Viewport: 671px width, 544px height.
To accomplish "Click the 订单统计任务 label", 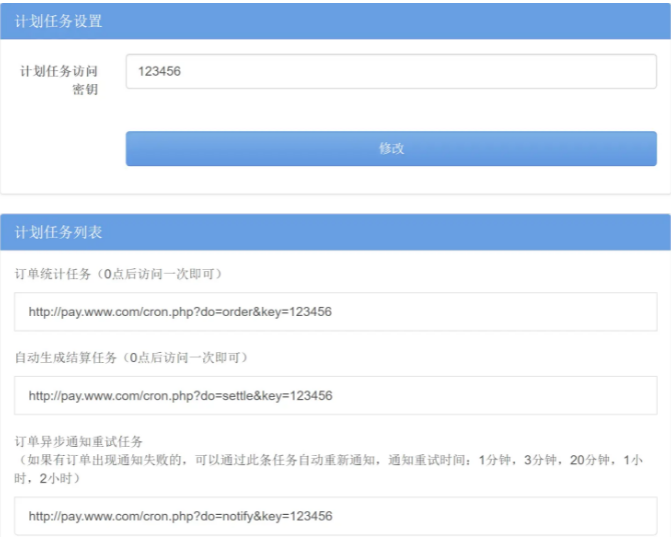I will point(53,274).
